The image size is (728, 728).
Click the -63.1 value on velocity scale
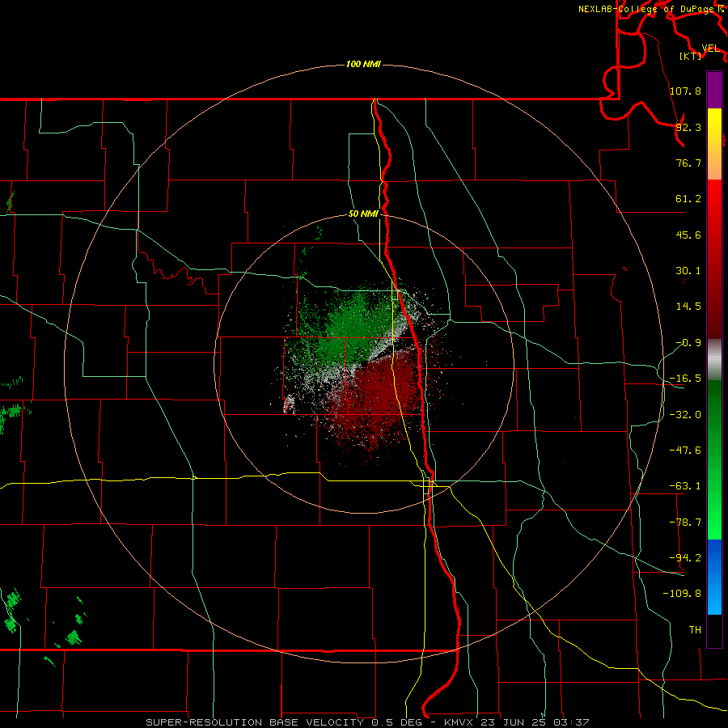[x=685, y=486]
